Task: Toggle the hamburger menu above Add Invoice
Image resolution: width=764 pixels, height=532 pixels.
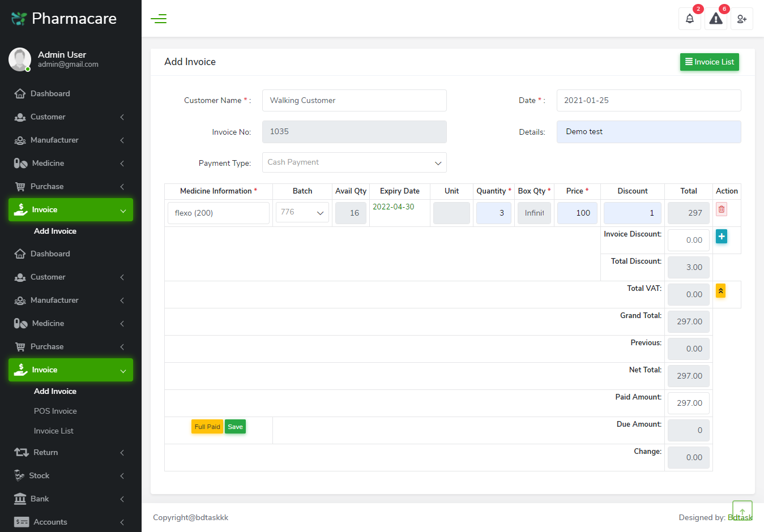Action: click(x=159, y=18)
